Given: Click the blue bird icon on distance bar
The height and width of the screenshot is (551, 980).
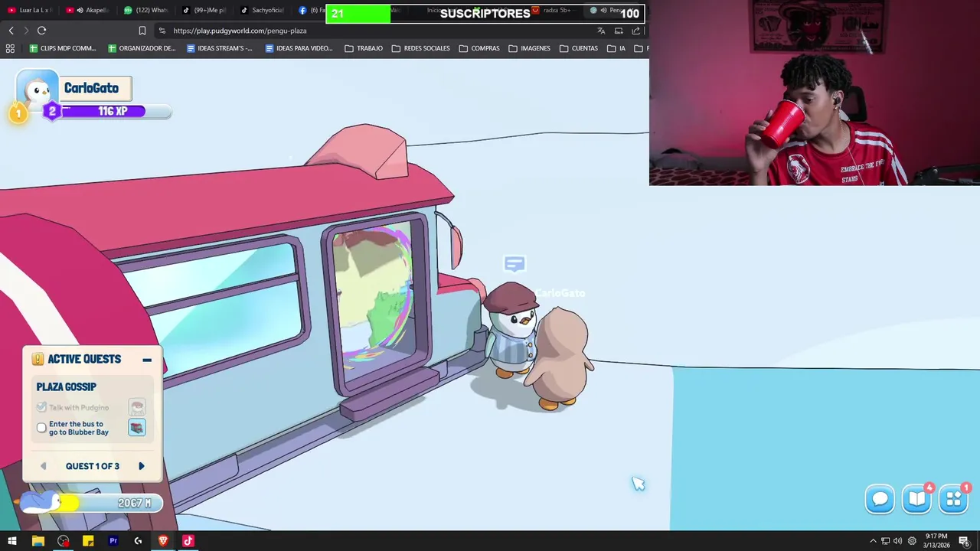Looking at the screenshot, I should coord(41,501).
